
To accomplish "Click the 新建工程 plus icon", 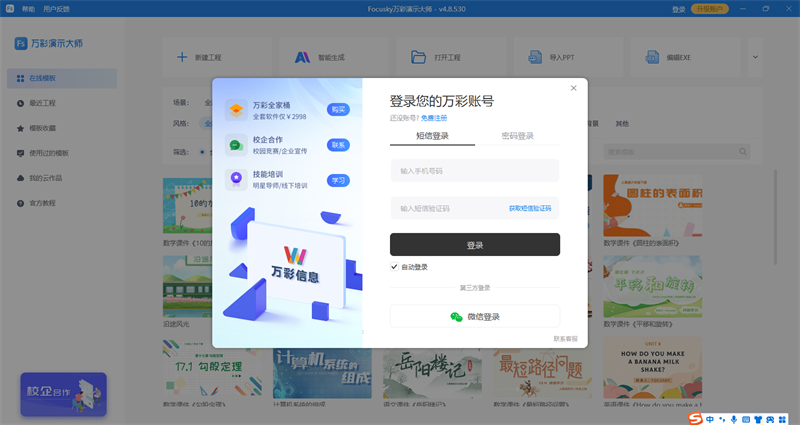I will 182,57.
